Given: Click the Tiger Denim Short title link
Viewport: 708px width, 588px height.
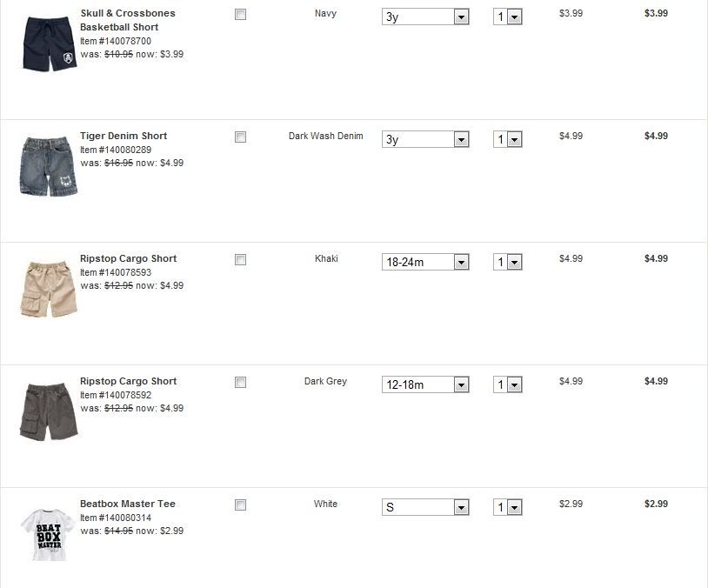Looking at the screenshot, I should click(x=124, y=136).
